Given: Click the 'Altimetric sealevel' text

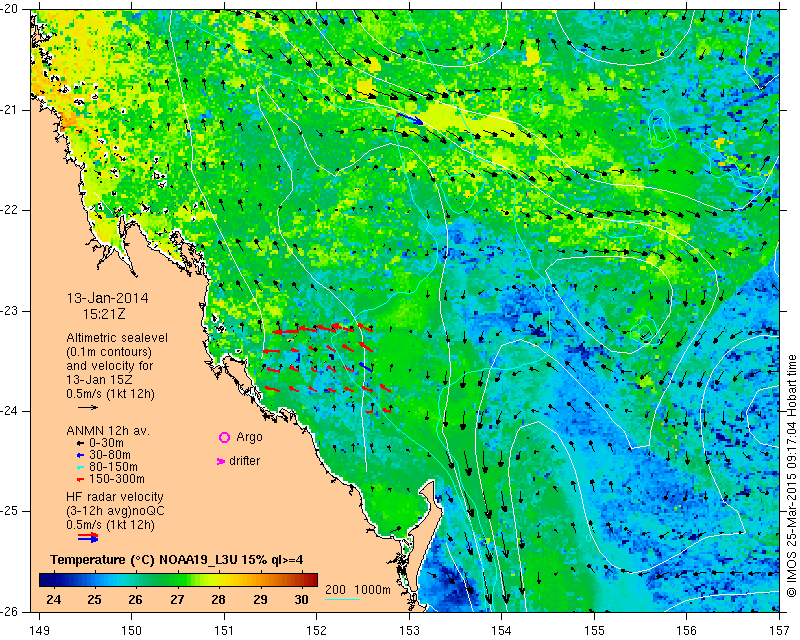Looking at the screenshot, I should [117, 338].
